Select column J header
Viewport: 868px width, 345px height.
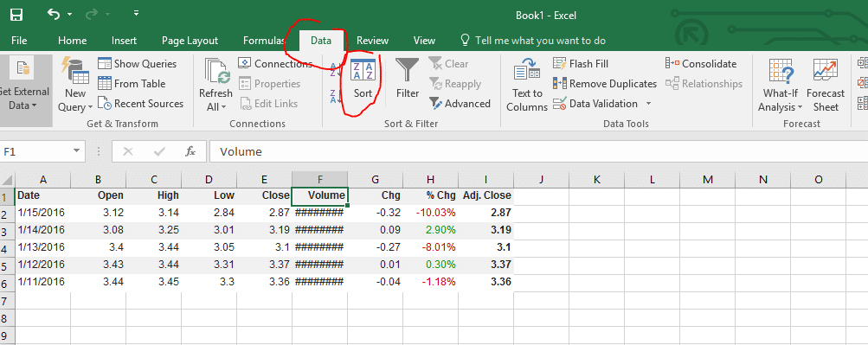[542, 180]
